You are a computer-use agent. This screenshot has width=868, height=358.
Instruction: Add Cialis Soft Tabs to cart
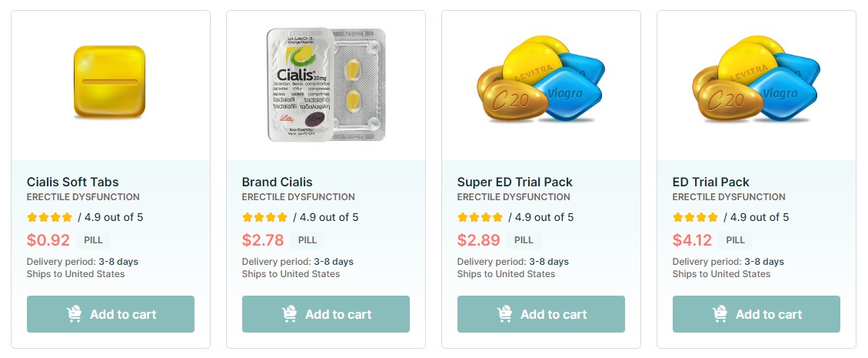pyautogui.click(x=111, y=314)
